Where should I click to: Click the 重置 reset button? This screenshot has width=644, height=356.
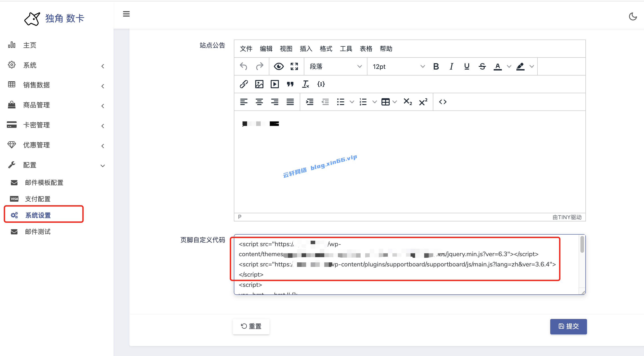coord(251,326)
